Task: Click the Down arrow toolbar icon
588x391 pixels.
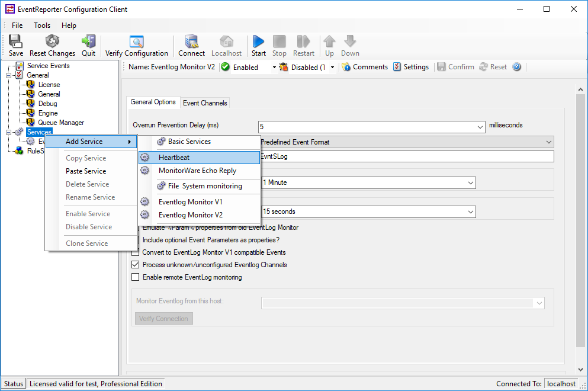Action: tap(350, 41)
